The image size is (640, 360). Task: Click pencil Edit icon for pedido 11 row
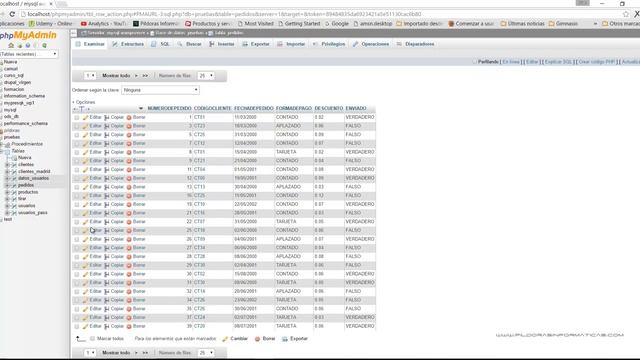pos(85,170)
